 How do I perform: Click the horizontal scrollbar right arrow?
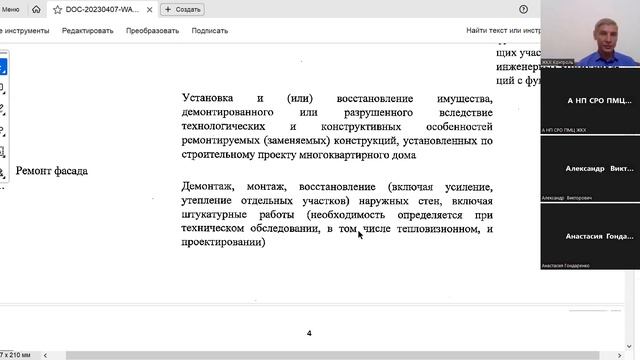tap(619, 356)
